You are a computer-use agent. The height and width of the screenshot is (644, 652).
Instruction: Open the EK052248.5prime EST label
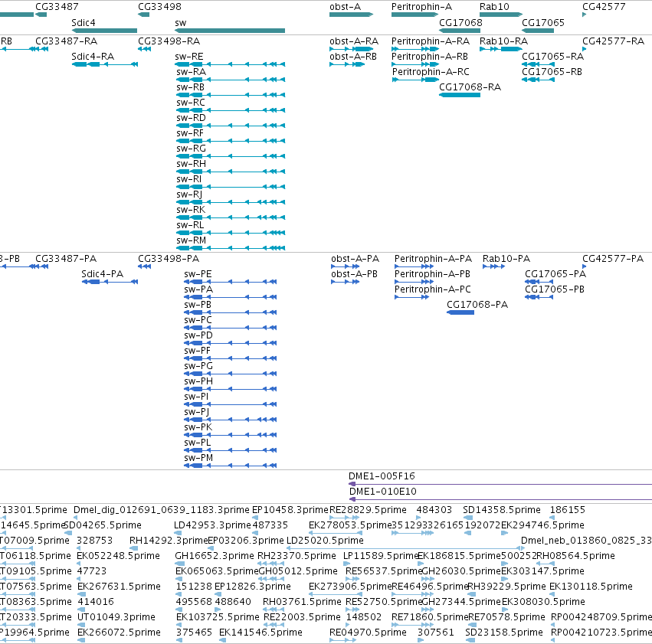click(x=119, y=556)
